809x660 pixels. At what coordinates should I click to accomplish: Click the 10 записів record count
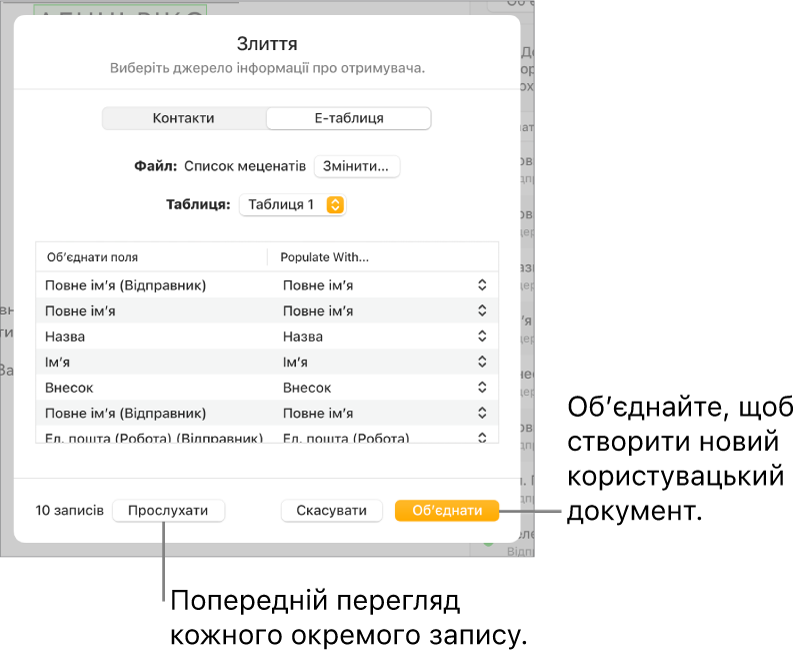[x=70, y=511]
